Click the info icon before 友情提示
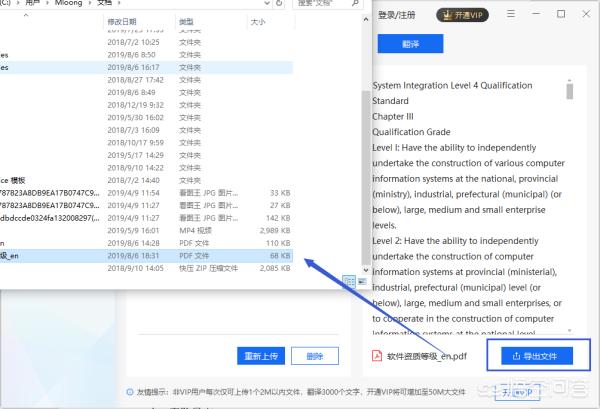 click(130, 392)
